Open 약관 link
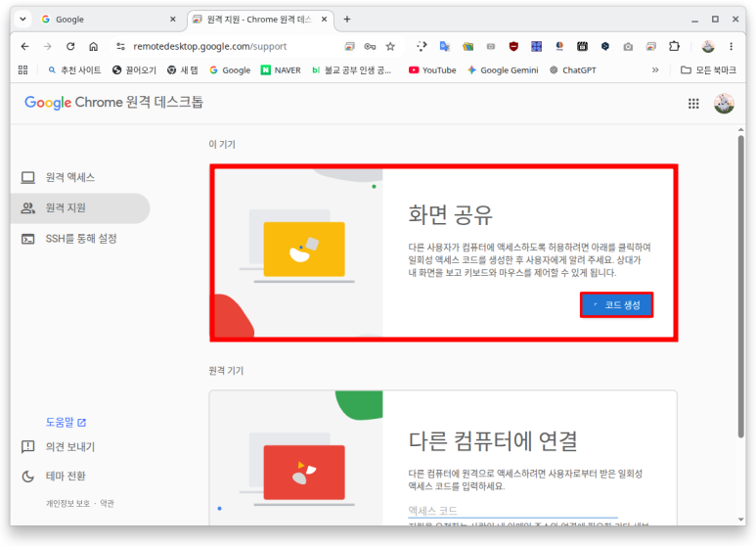756x546 pixels. 107,504
